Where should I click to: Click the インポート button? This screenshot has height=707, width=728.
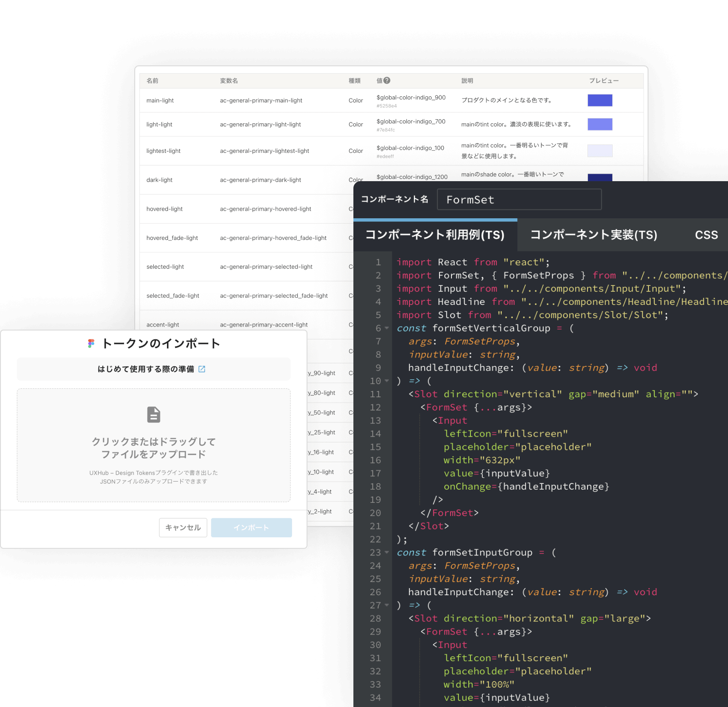click(x=251, y=527)
